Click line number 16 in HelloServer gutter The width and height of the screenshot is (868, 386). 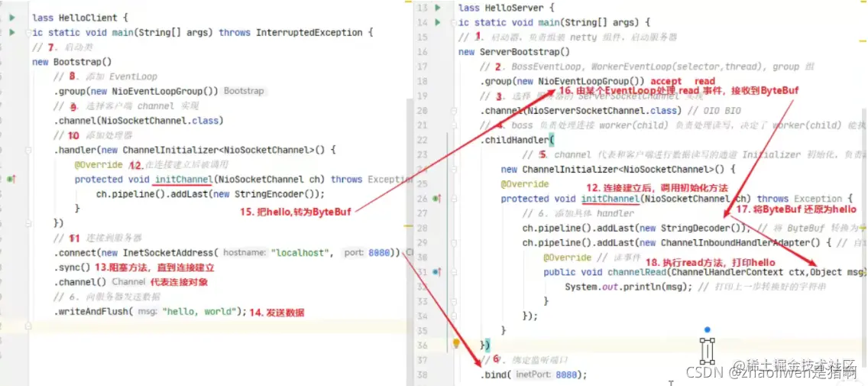423,52
